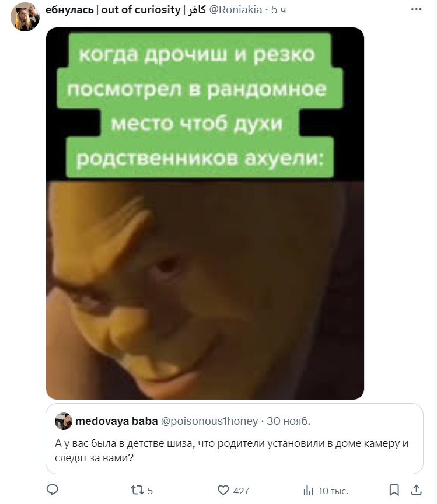The image size is (437, 504).
Task: Click the '30 нояб.' date
Action: 288,421
